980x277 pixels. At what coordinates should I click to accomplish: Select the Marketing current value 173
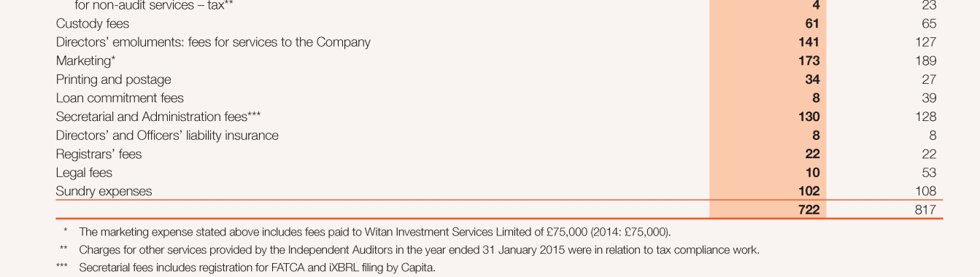pyautogui.click(x=809, y=61)
